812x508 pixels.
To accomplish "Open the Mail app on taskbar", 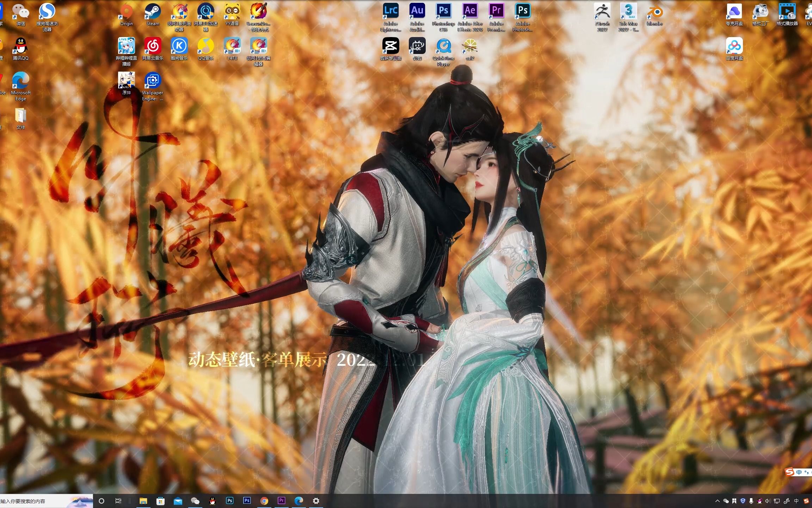I will click(x=178, y=501).
